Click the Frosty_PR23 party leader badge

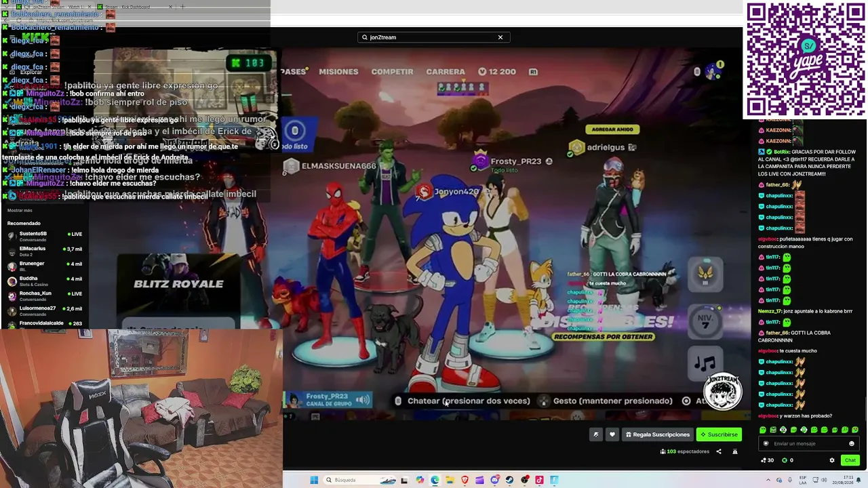pos(481,161)
